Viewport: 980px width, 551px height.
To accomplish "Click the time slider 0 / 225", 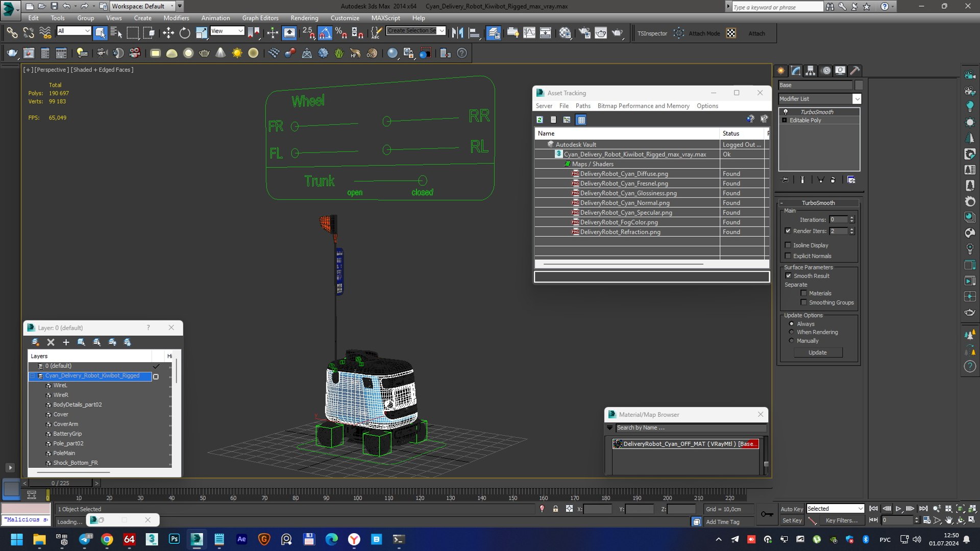I will click(60, 483).
